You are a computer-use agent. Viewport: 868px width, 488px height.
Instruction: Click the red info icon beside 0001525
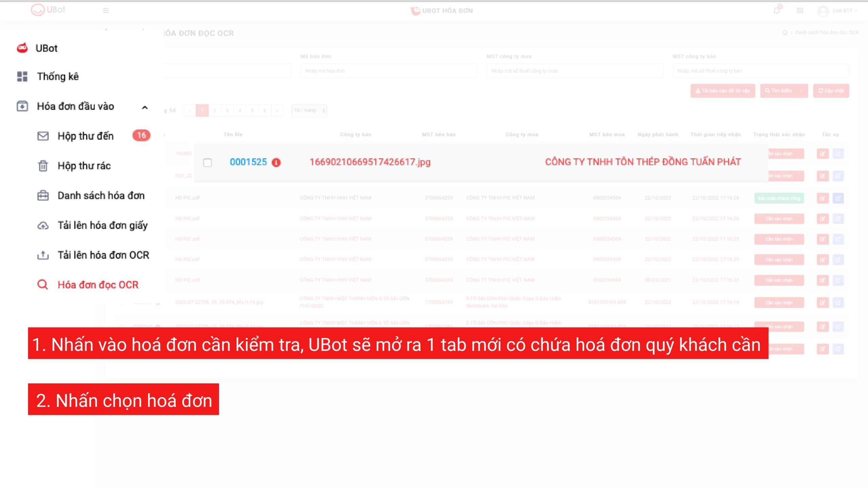276,163
